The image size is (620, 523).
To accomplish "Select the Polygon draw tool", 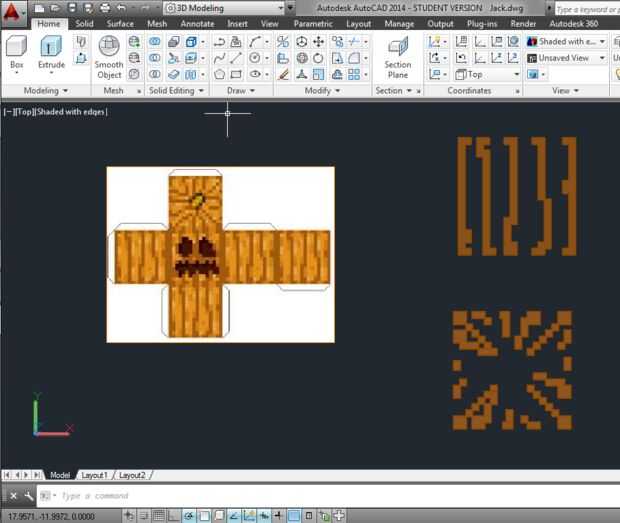I will point(219,74).
